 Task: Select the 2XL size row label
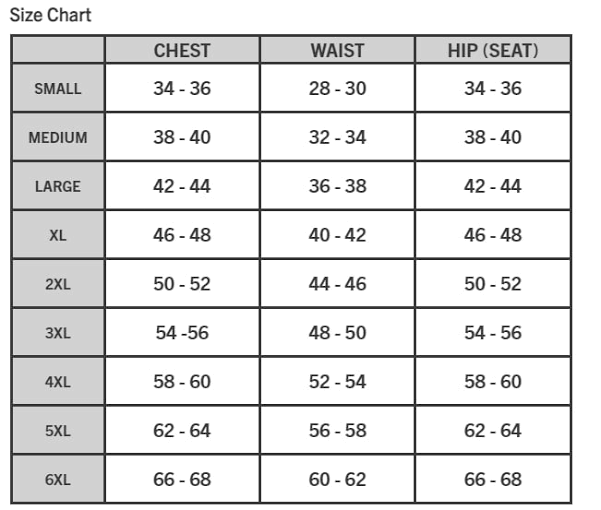point(58,284)
